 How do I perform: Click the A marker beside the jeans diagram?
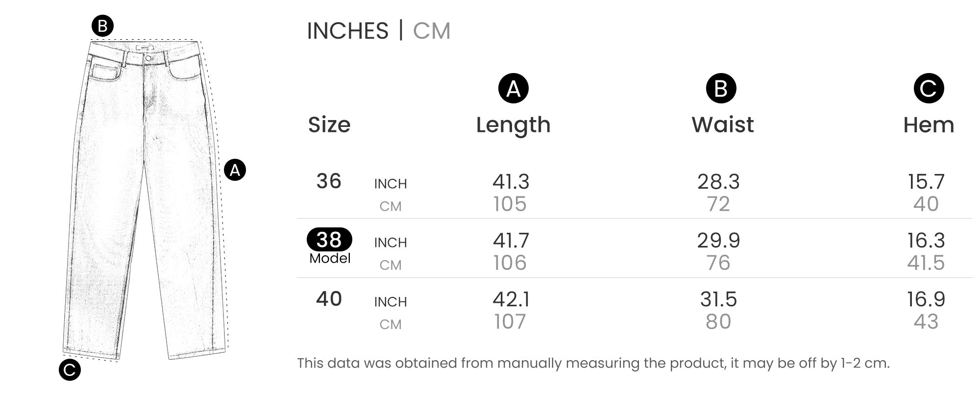235,170
